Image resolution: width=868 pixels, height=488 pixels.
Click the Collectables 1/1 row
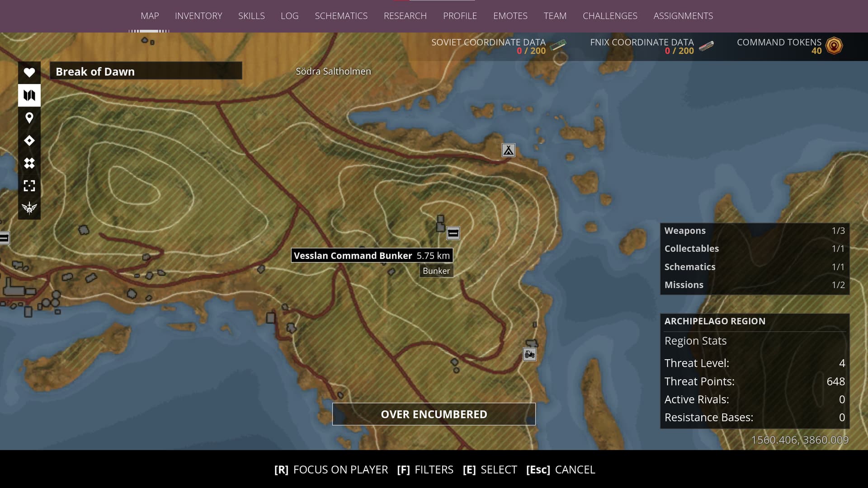point(755,249)
